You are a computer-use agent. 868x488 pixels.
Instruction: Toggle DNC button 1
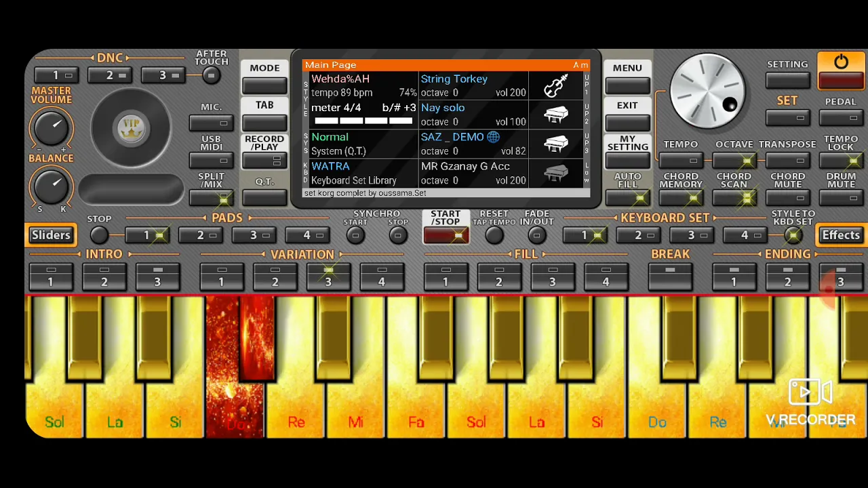pos(57,75)
